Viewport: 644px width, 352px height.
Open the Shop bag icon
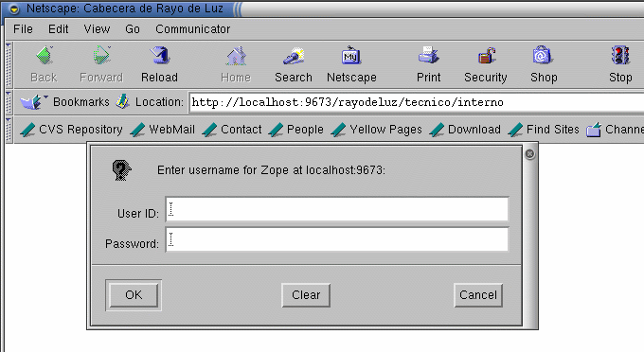click(x=543, y=56)
